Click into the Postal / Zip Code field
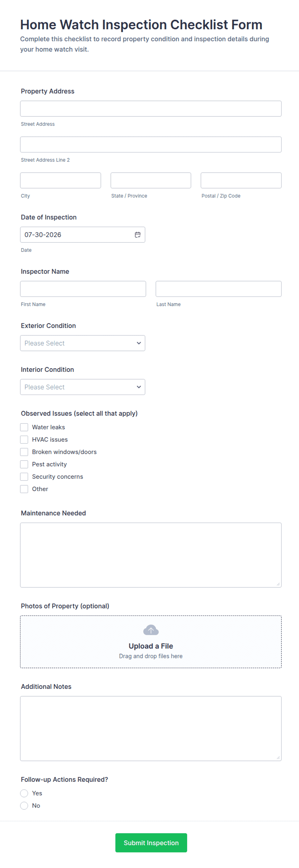Viewport: 299px width, 868px height. [241, 180]
